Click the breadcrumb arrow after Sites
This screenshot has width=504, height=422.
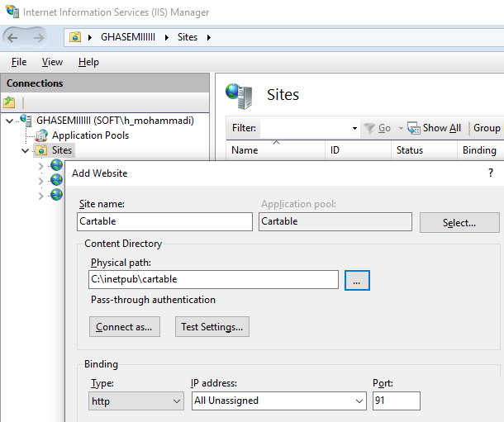click(209, 37)
